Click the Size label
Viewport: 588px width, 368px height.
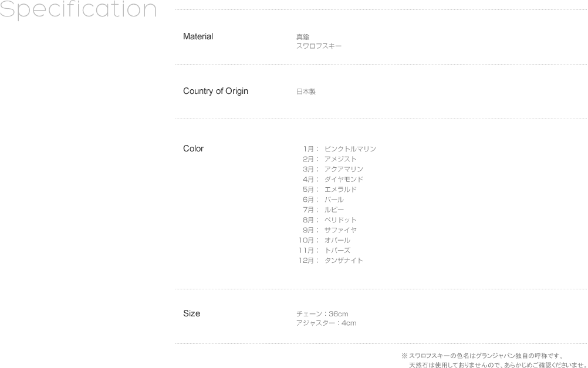pyautogui.click(x=191, y=313)
